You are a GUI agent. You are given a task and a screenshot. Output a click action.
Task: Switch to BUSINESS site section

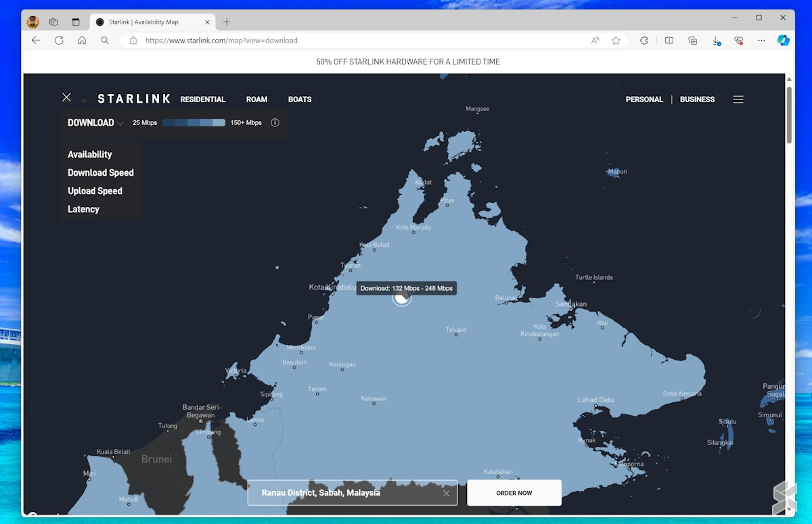(697, 99)
